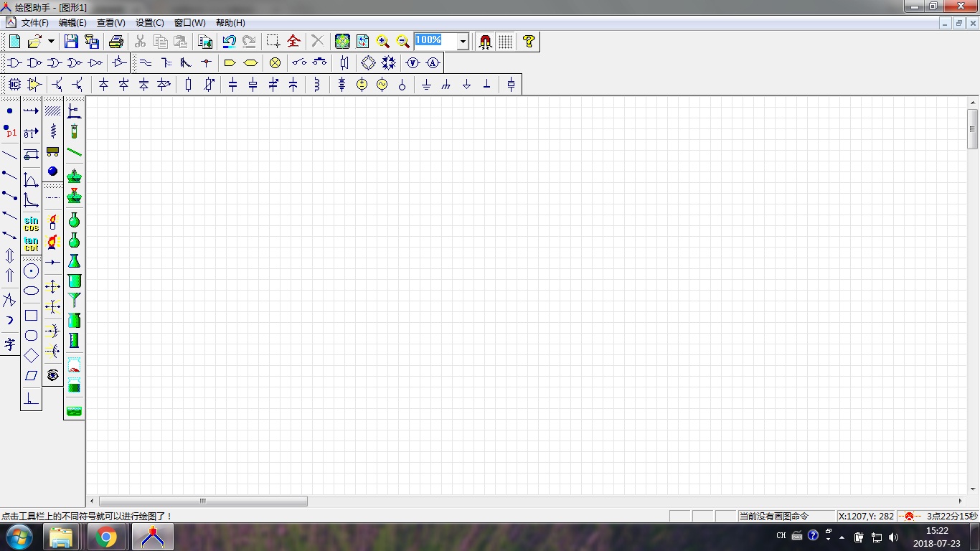Open the 设置(C) menu
This screenshot has height=551, width=980.
pos(149,23)
